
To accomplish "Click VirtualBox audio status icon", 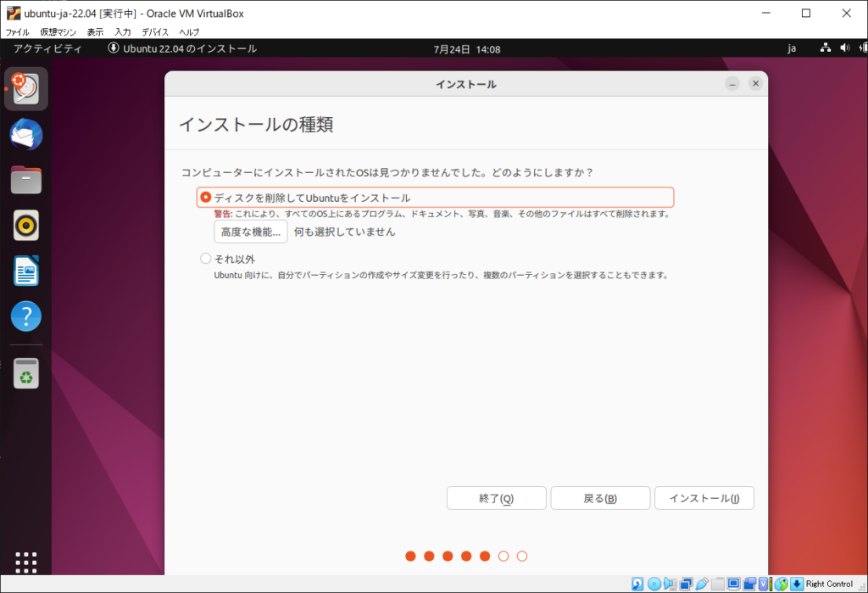I will [x=670, y=584].
